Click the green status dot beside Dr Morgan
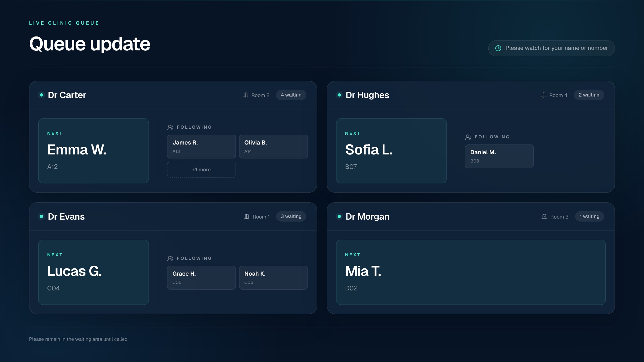This screenshot has height=362, width=644. (339, 216)
